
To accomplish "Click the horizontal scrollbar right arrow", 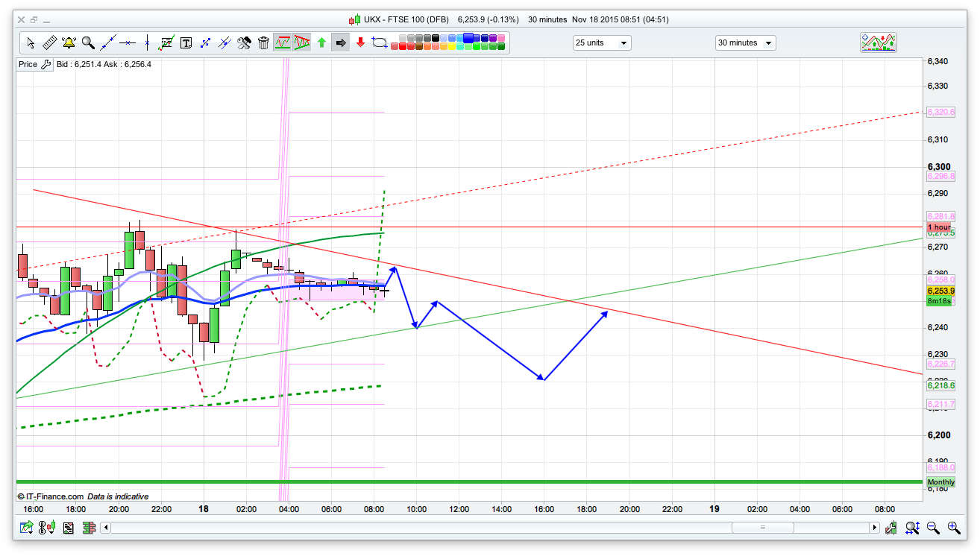I will (874, 528).
